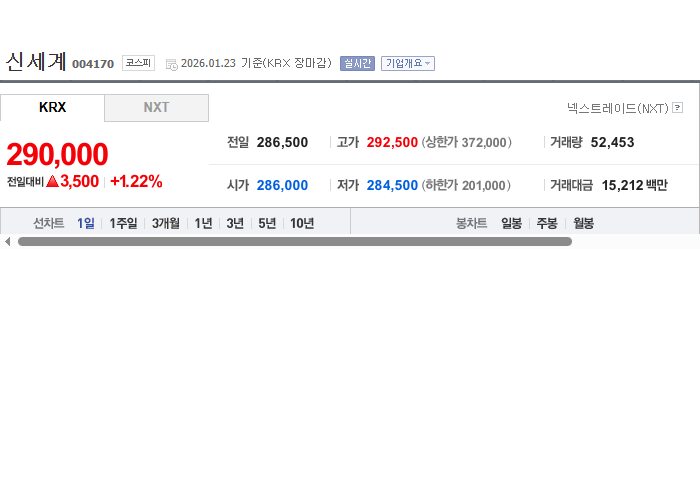
Task: Switch to the KRX tab
Action: 52,108
